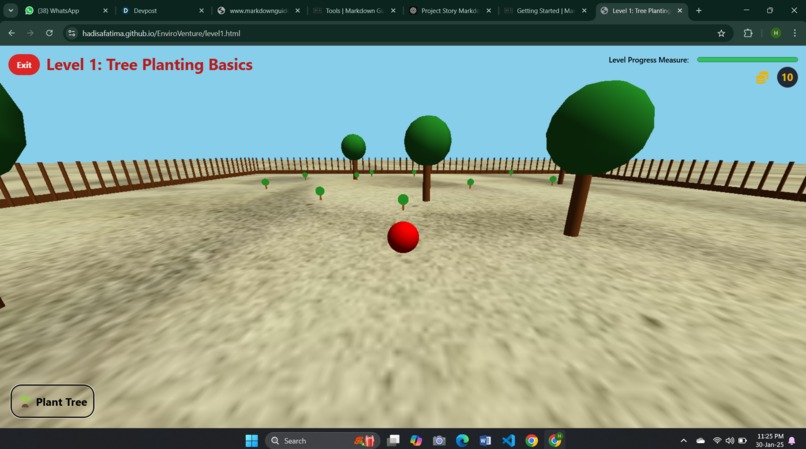Close the WhatsApp tab

(105, 10)
